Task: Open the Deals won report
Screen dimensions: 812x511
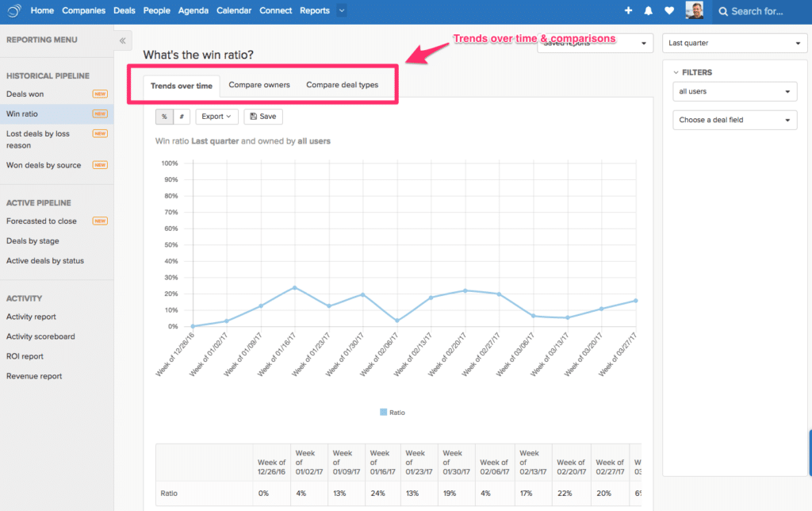Action: pos(25,94)
